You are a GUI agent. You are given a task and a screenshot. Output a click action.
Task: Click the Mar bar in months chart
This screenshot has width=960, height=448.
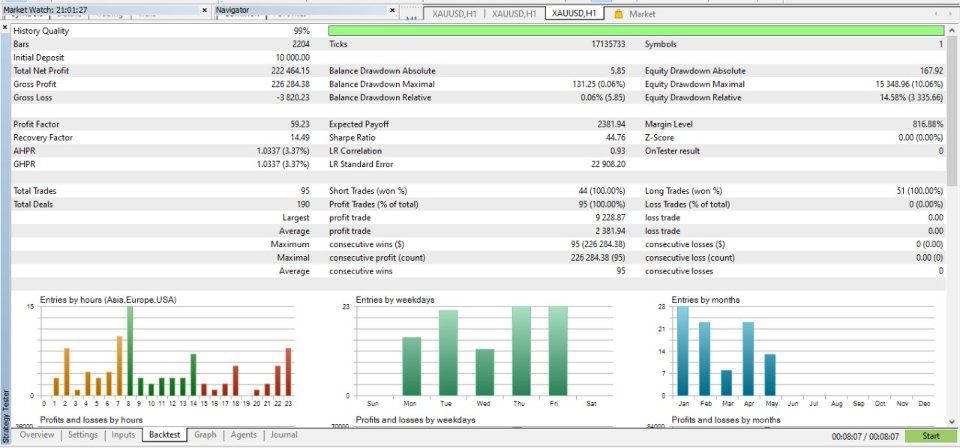click(x=726, y=383)
